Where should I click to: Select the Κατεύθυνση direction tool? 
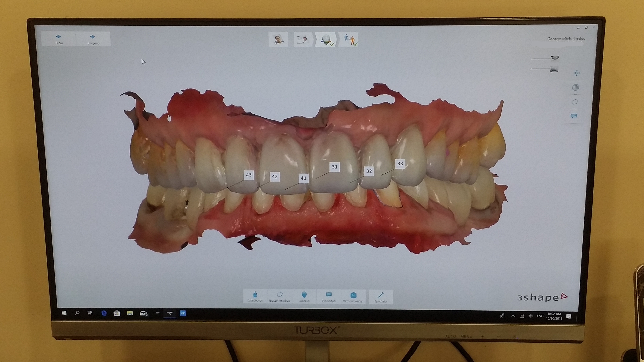(x=255, y=297)
